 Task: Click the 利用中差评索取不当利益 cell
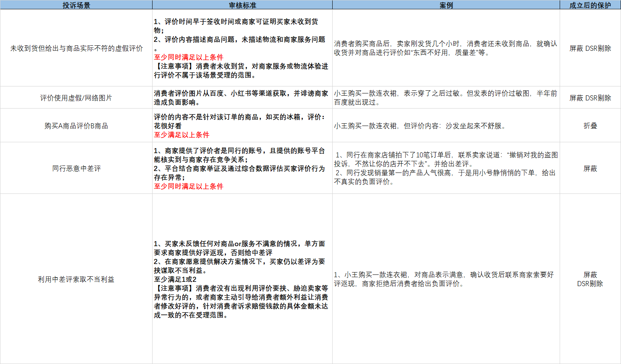[76, 279]
